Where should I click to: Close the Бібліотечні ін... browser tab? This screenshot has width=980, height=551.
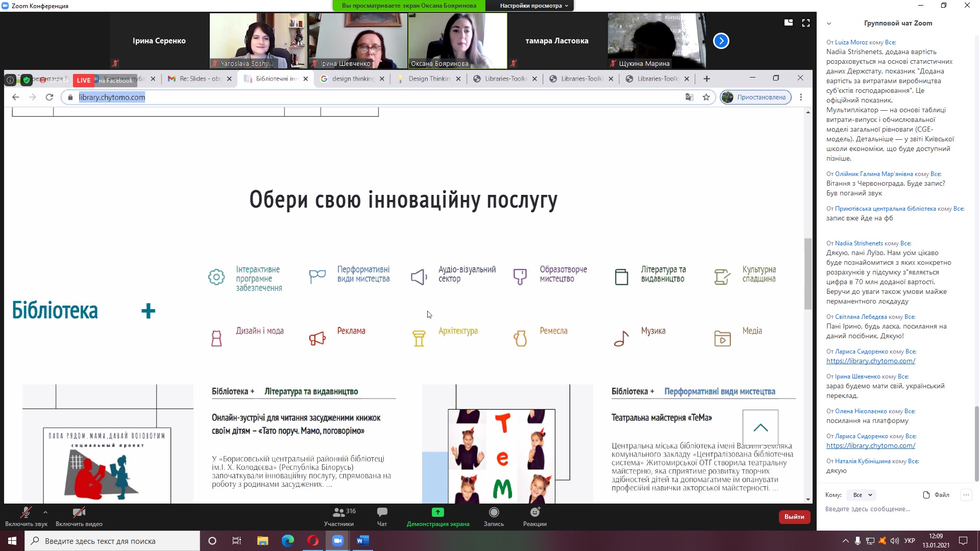point(306,79)
